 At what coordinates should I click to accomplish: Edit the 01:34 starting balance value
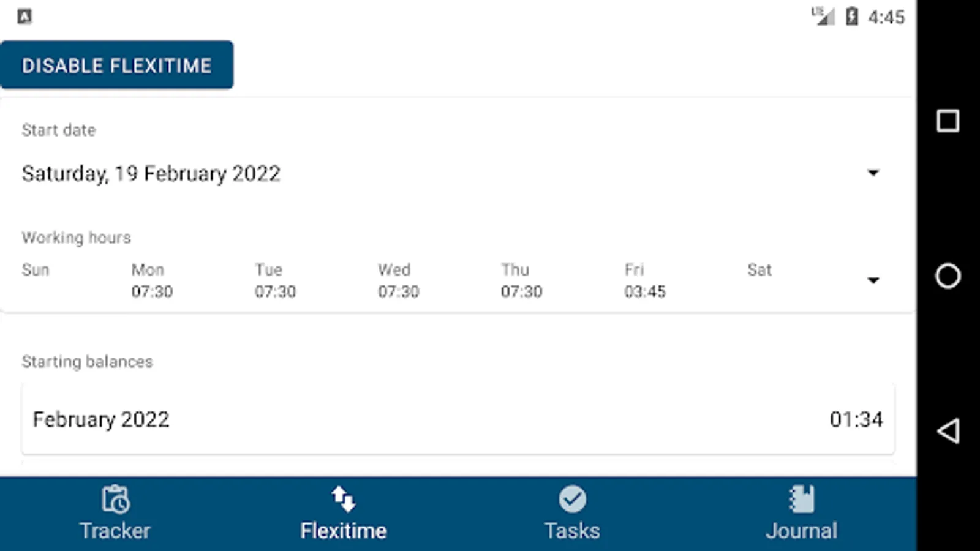pyautogui.click(x=856, y=420)
